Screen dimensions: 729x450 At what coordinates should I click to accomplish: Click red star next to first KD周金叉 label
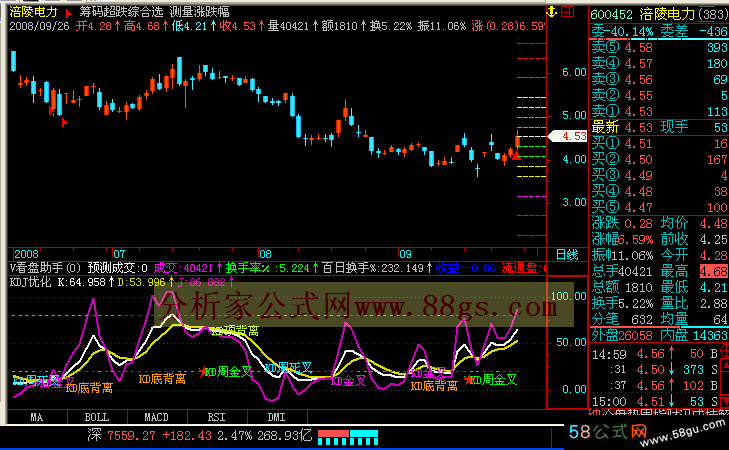click(203, 371)
